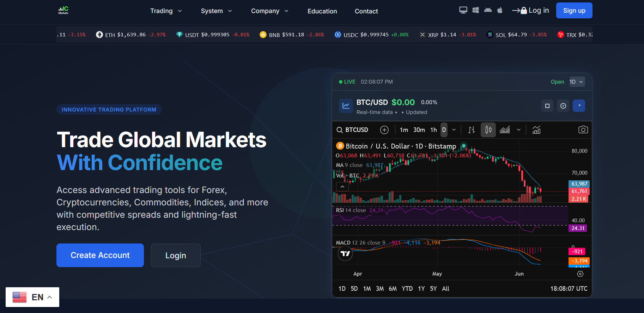Image resolution: width=644 pixels, height=313 pixels.
Task: Click the 63,987 MA price label
Action: (579, 184)
